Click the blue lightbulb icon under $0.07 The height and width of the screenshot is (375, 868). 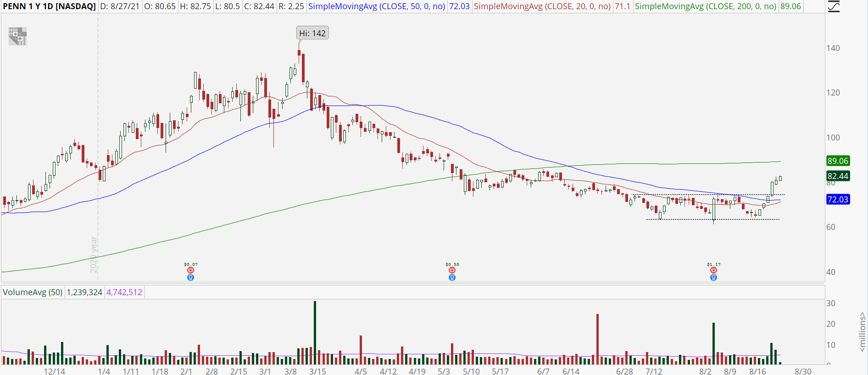(x=191, y=277)
